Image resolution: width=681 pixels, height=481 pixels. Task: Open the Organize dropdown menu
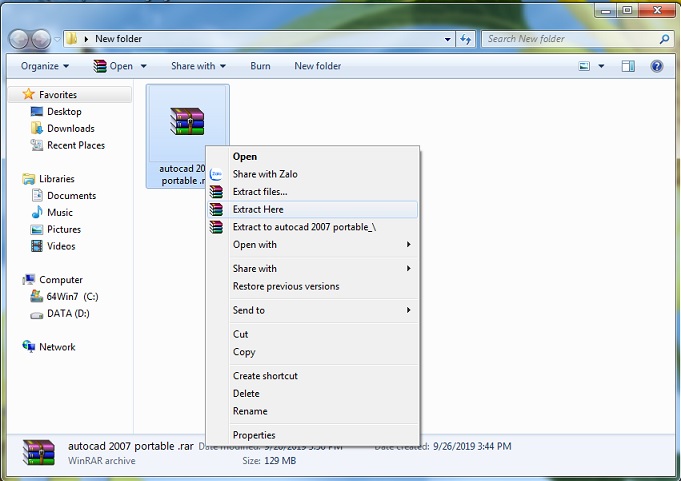tap(45, 66)
